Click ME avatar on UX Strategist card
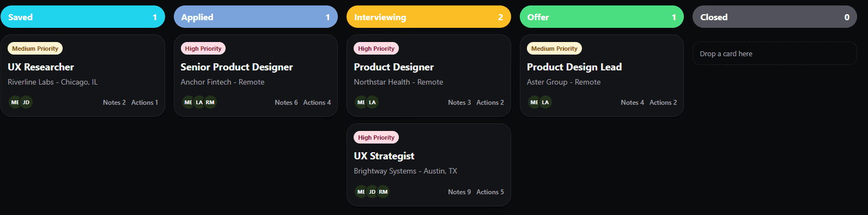Viewport: 868px width, 215px height. (x=361, y=192)
